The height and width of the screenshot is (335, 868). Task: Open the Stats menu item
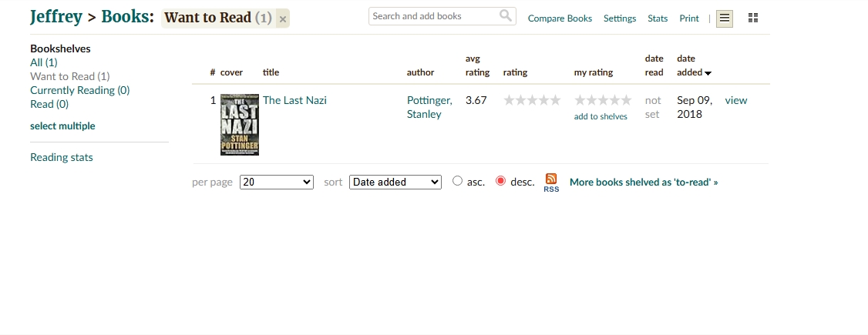click(x=657, y=18)
